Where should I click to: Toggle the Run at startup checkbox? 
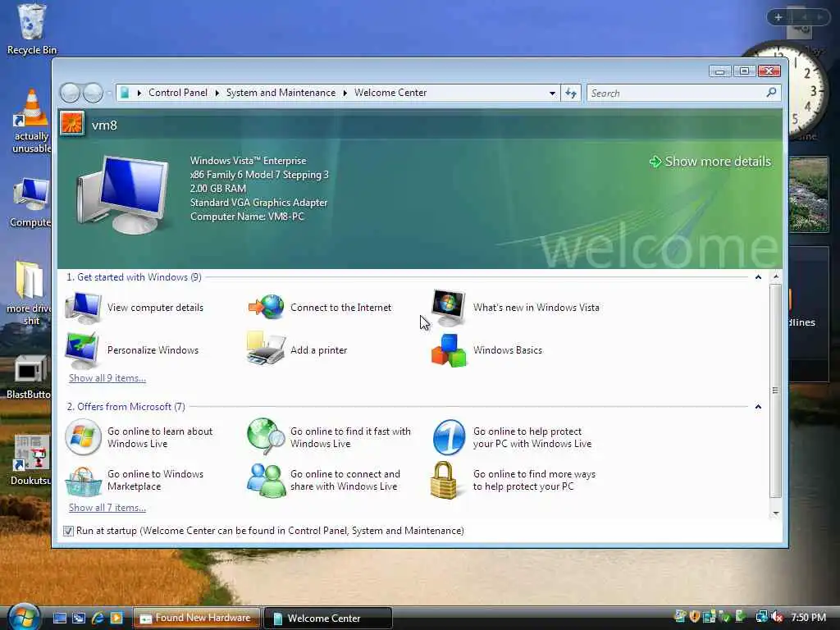(x=68, y=531)
